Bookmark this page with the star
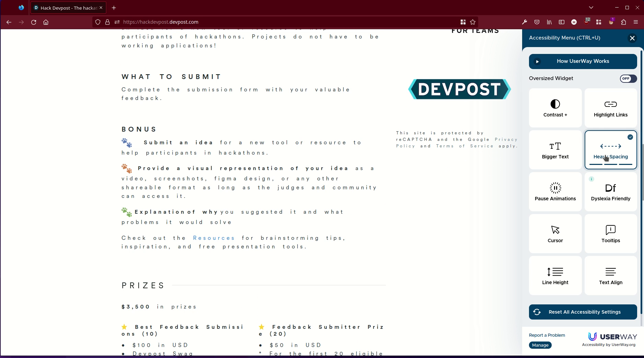The image size is (644, 358). pos(473,22)
